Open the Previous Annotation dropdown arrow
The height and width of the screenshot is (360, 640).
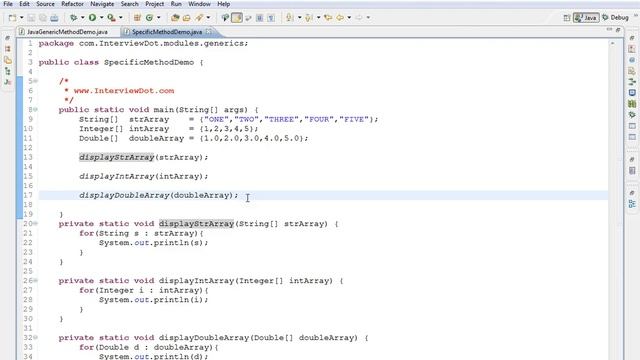click(318, 18)
